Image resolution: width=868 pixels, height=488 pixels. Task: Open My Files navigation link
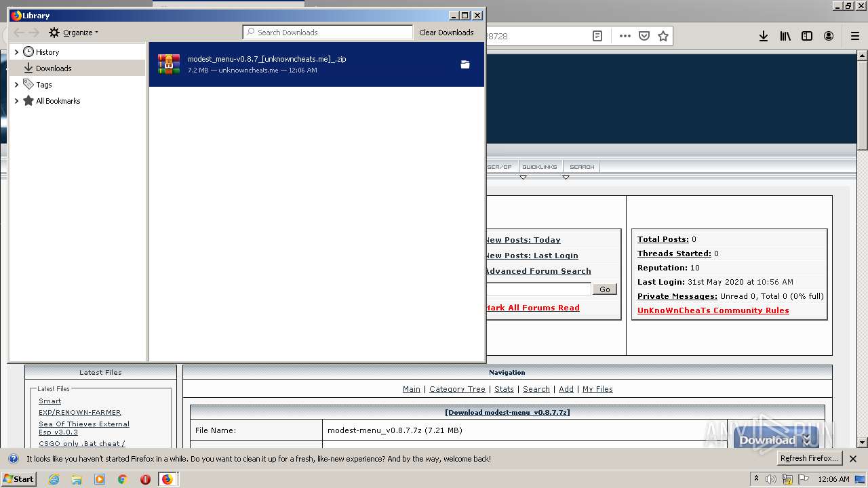597,389
